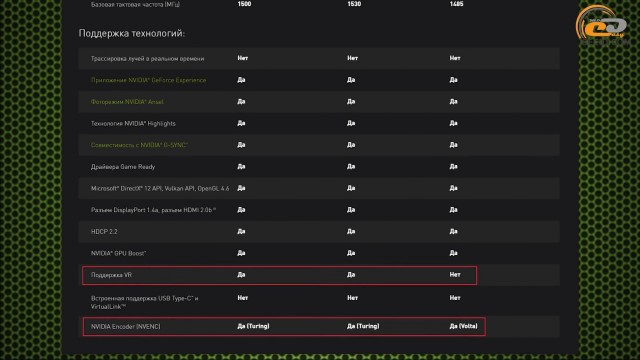Select the Встроенная поддержка USB Type-C label

coord(144,302)
